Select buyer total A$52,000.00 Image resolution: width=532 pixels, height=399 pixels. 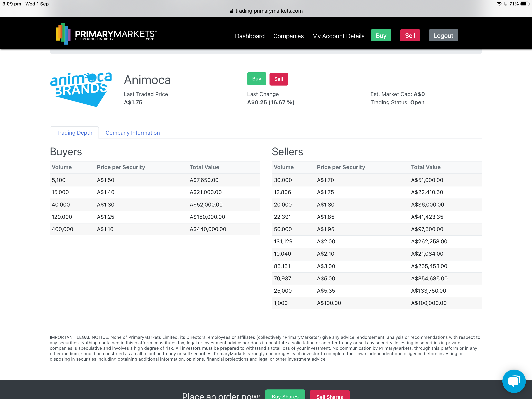coord(206,205)
